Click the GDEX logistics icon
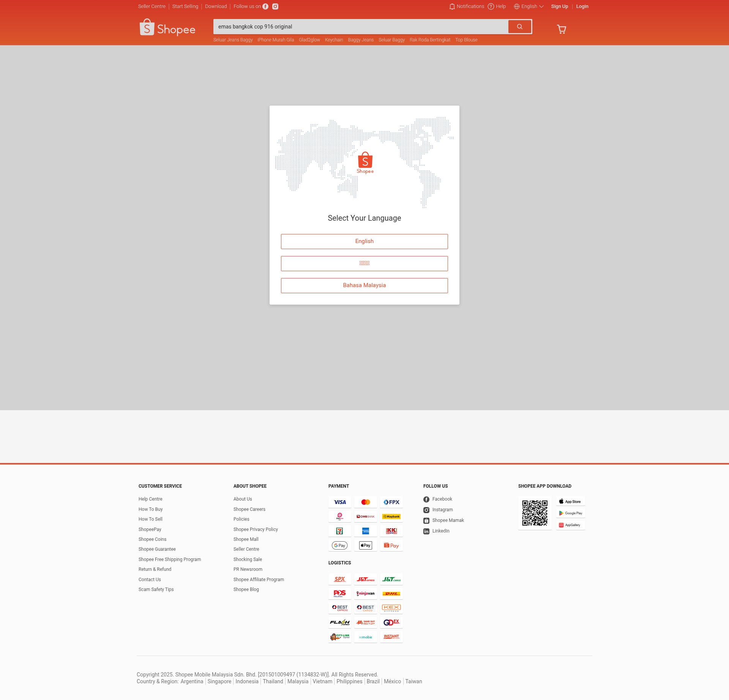 (x=391, y=623)
